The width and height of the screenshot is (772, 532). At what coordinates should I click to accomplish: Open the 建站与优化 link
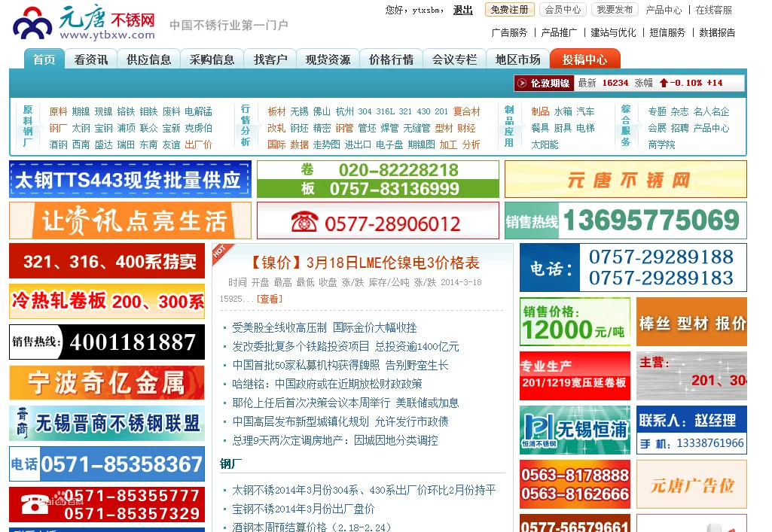pos(613,32)
